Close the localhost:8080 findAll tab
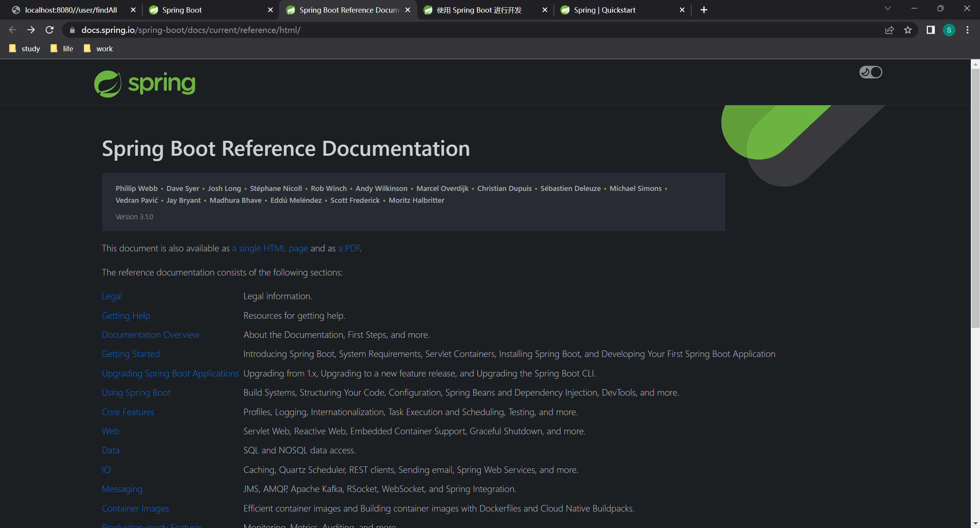Image resolution: width=980 pixels, height=528 pixels. [x=133, y=10]
